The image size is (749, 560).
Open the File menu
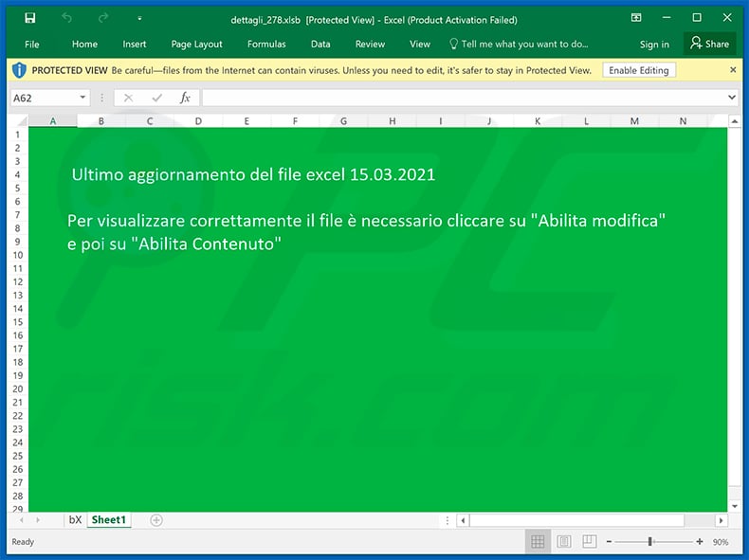click(x=32, y=44)
